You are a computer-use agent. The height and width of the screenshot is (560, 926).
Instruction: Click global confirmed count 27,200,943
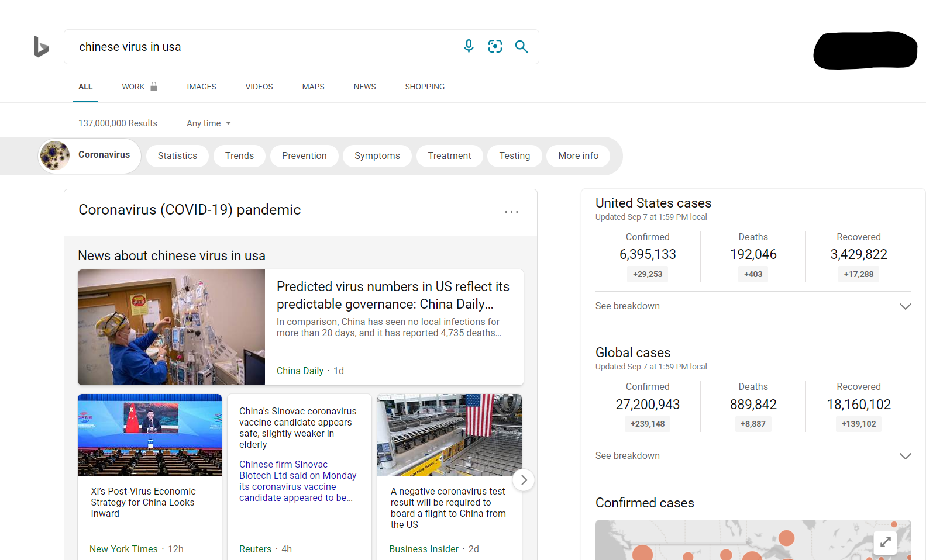tap(648, 405)
